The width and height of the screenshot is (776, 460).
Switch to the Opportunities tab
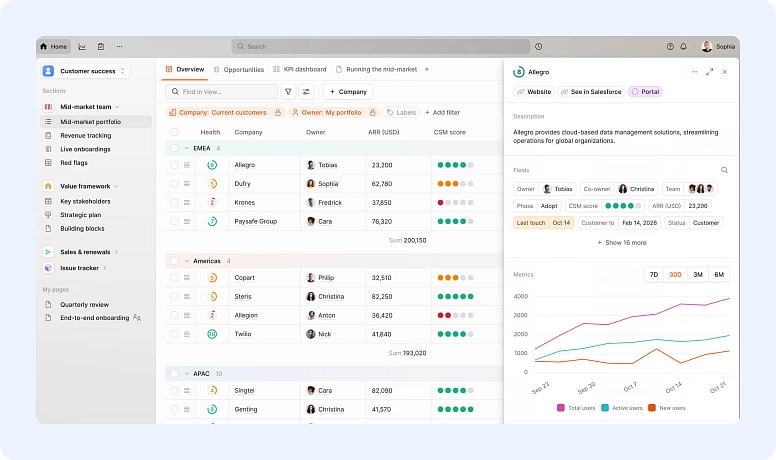click(x=239, y=70)
